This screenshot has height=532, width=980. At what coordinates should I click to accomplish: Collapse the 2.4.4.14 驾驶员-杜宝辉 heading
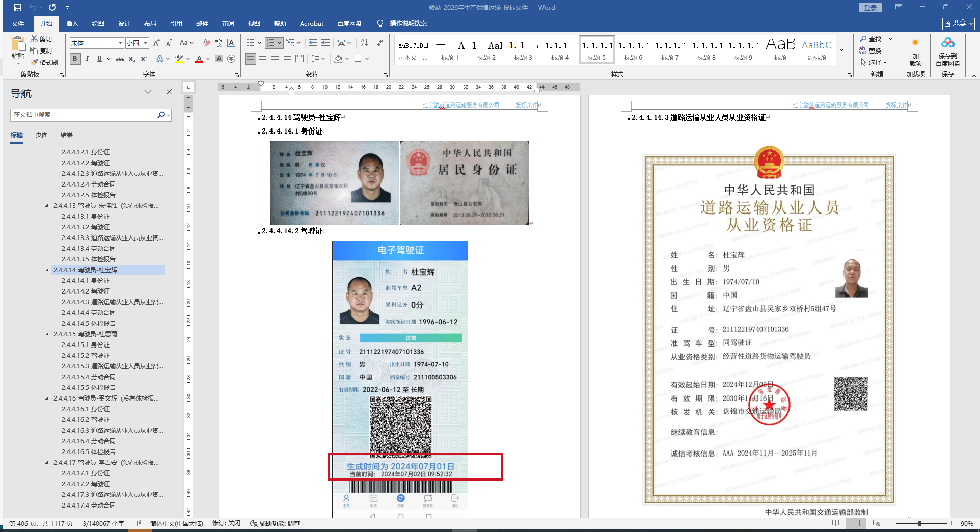tap(47, 270)
